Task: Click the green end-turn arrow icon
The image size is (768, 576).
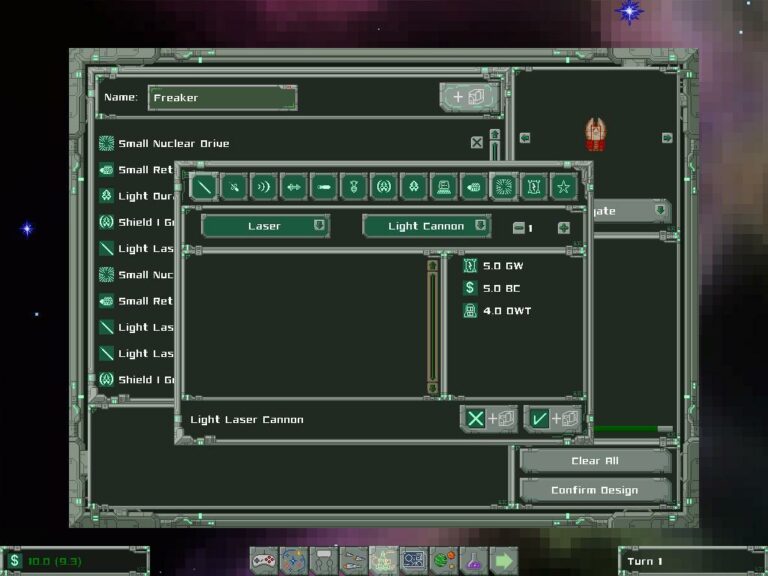Action: click(x=504, y=561)
